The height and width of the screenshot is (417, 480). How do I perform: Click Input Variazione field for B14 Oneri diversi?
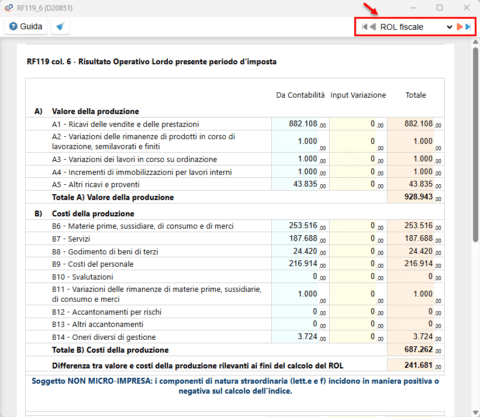click(358, 337)
